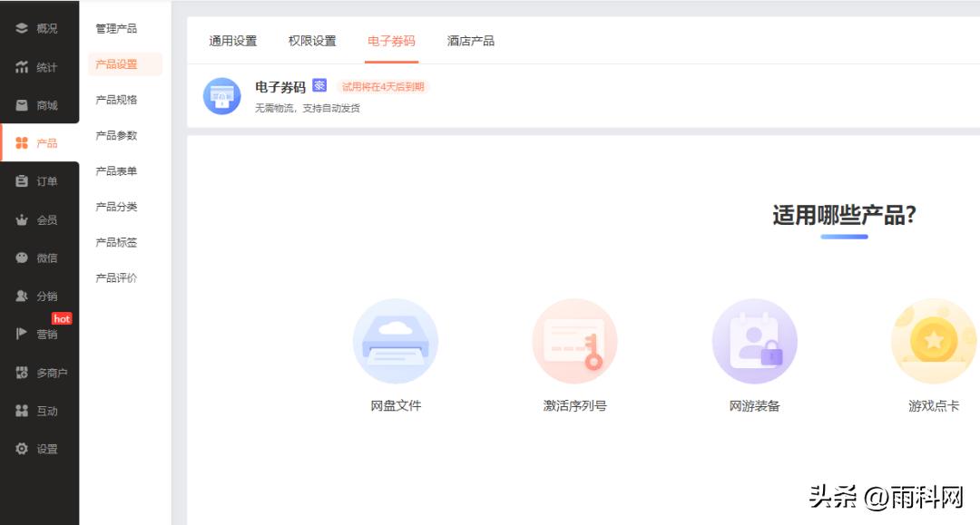Select the 商城 mall icon in sidebar
Image resolution: width=980 pixels, height=525 pixels.
[x=22, y=105]
